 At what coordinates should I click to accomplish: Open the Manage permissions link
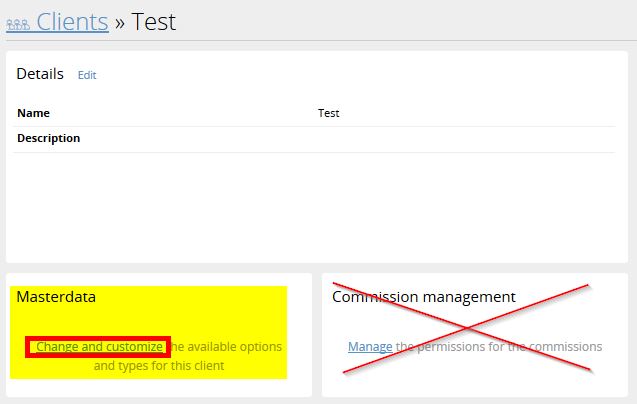pyautogui.click(x=370, y=347)
